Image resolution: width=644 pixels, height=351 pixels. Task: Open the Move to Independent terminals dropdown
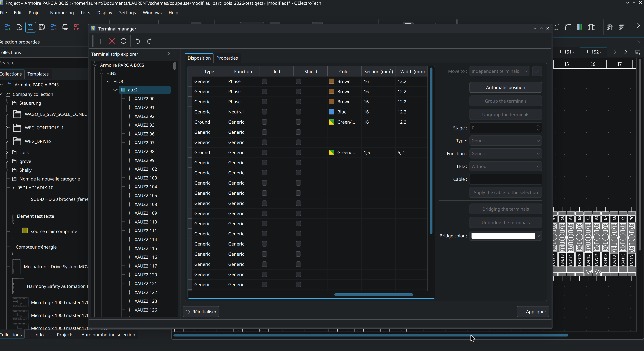(x=499, y=71)
